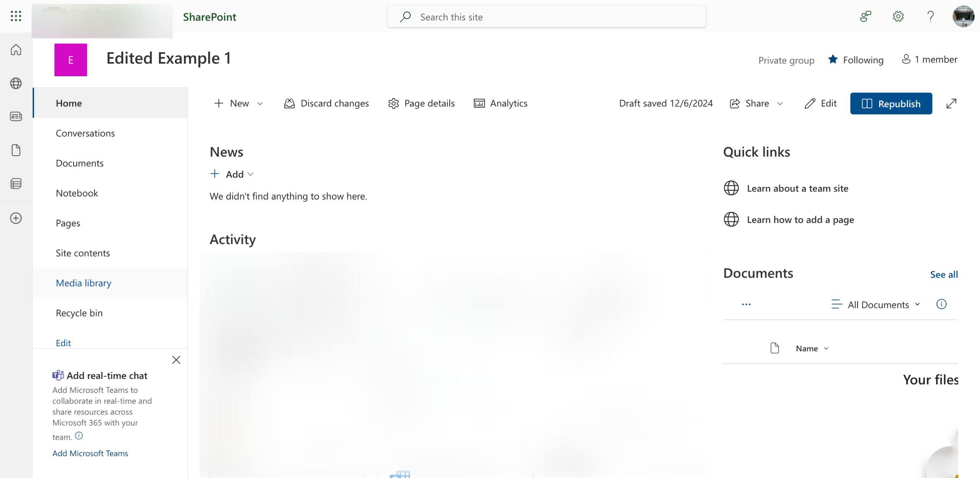Open the documents info pane icon

[x=941, y=304]
